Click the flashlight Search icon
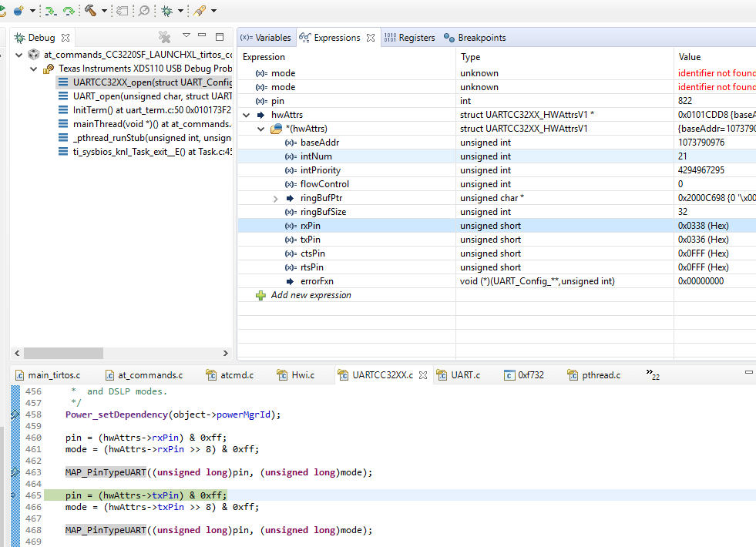 point(200,11)
